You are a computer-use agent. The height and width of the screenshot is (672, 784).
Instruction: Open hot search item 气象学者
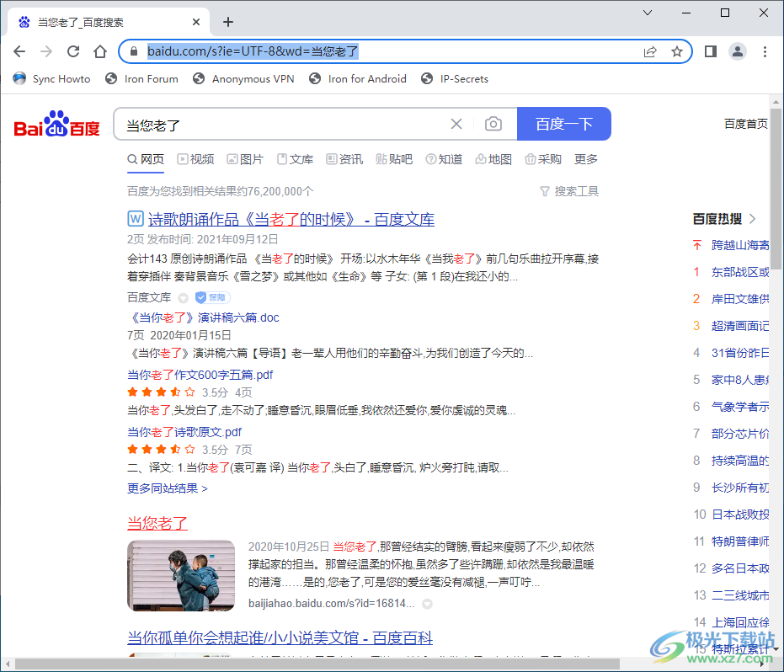[740, 407]
